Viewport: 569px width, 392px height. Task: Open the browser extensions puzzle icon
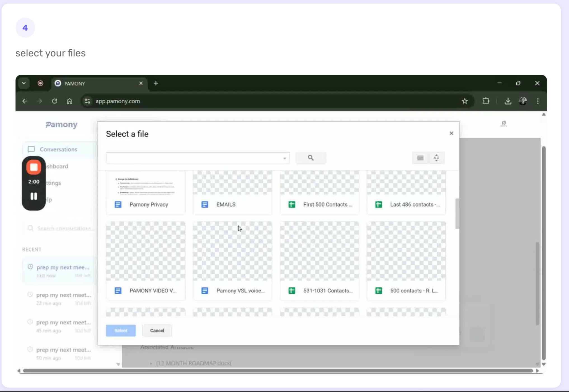point(486,101)
